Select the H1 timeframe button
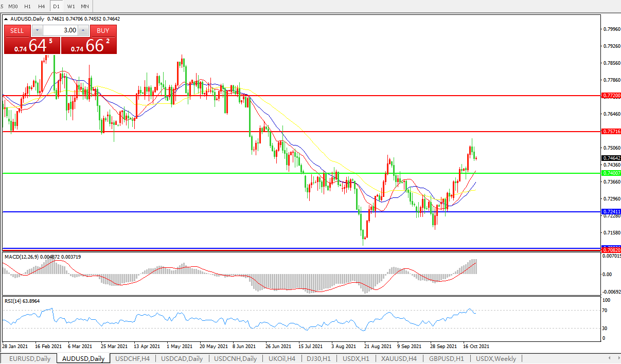The height and width of the screenshot is (364, 621). click(28, 6)
